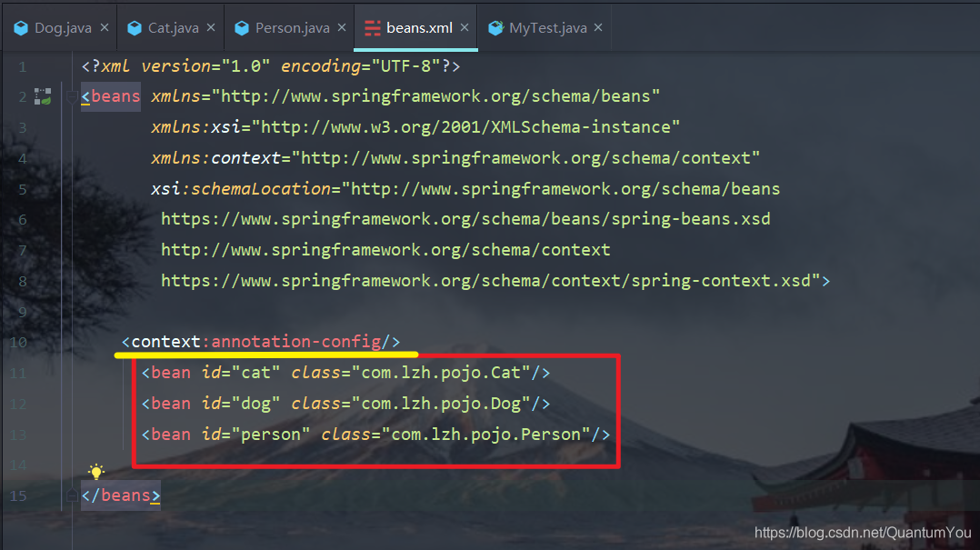Click the xmlns:context attribute on line 4

coord(455,158)
